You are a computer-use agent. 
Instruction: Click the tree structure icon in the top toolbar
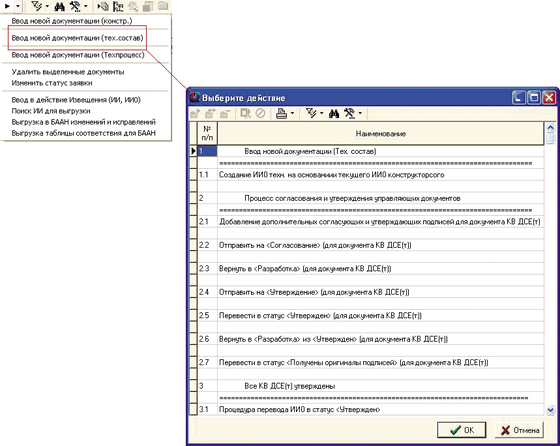(x=118, y=6)
